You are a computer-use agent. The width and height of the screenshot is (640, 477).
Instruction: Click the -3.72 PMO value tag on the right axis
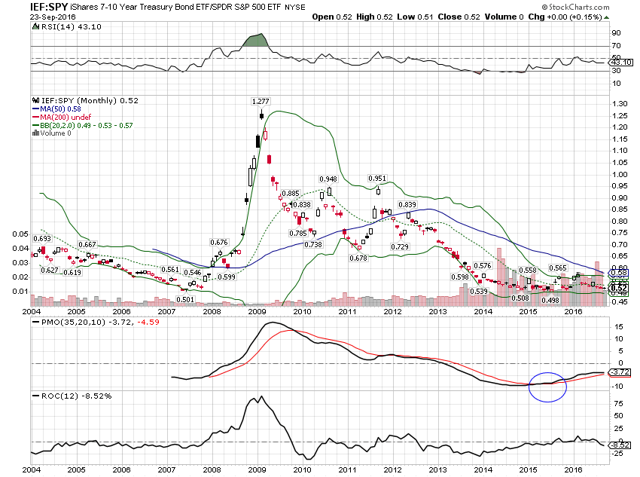pyautogui.click(x=620, y=372)
